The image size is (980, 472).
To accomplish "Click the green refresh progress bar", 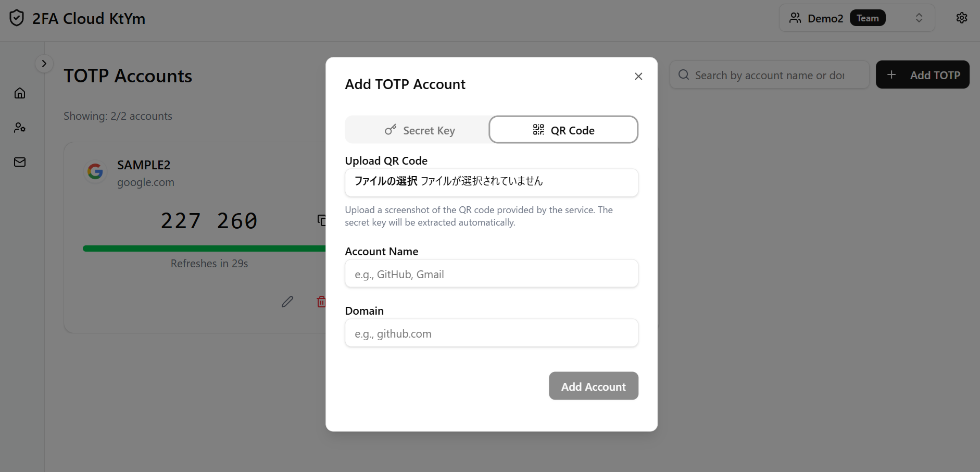I will 204,249.
